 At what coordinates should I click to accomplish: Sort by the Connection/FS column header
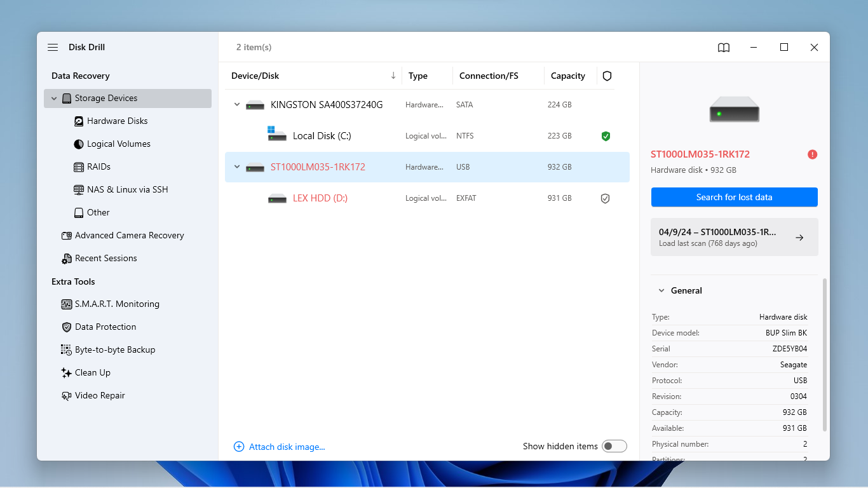tap(489, 76)
